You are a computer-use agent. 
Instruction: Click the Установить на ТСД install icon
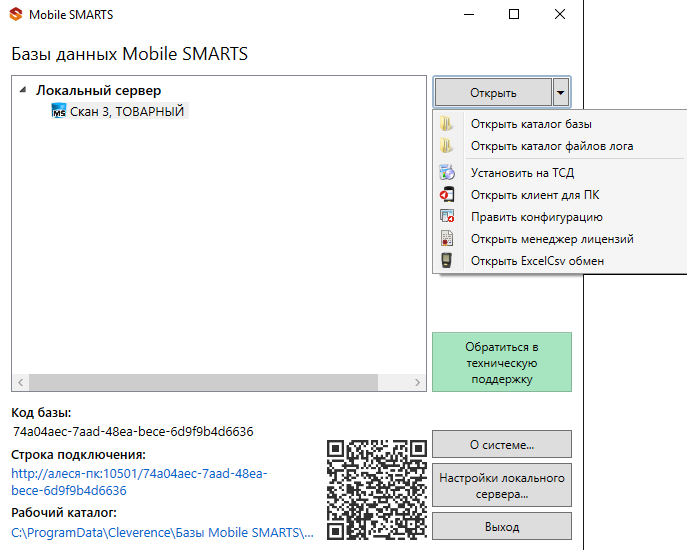pos(447,173)
